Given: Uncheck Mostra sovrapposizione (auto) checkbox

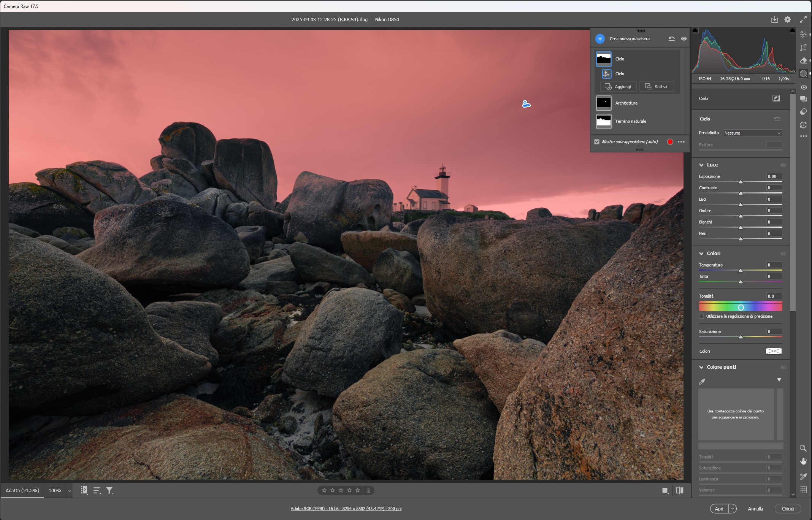Looking at the screenshot, I should pyautogui.click(x=597, y=142).
